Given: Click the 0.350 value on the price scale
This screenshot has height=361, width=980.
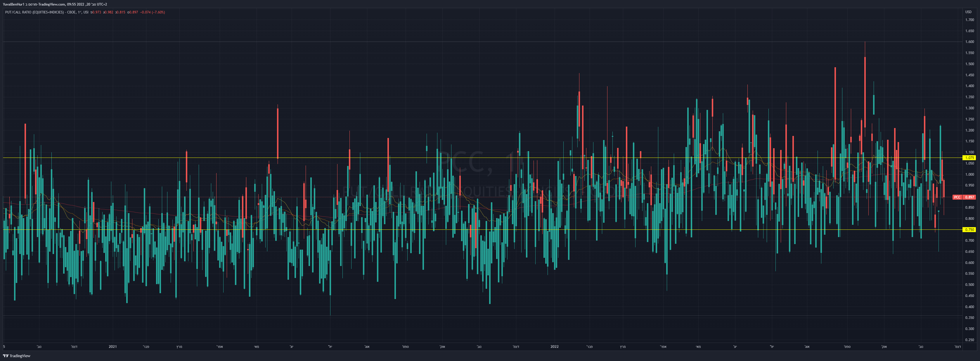Looking at the screenshot, I should [x=969, y=318].
